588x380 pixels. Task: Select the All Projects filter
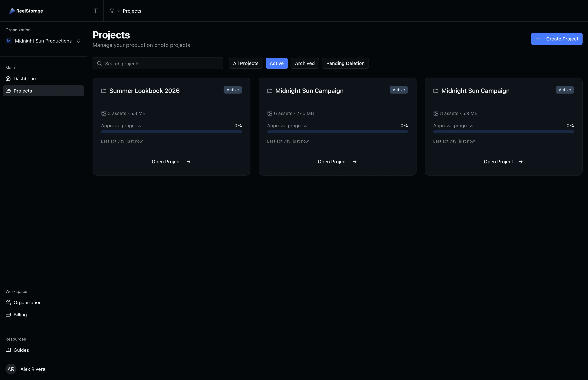[246, 63]
